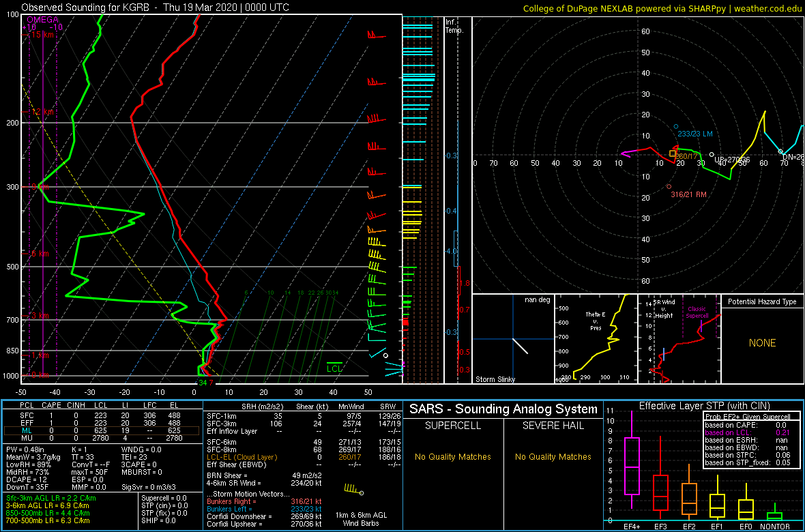Click the 'STP (cin) = 0.0' value
805x532 pixels.
(x=166, y=506)
